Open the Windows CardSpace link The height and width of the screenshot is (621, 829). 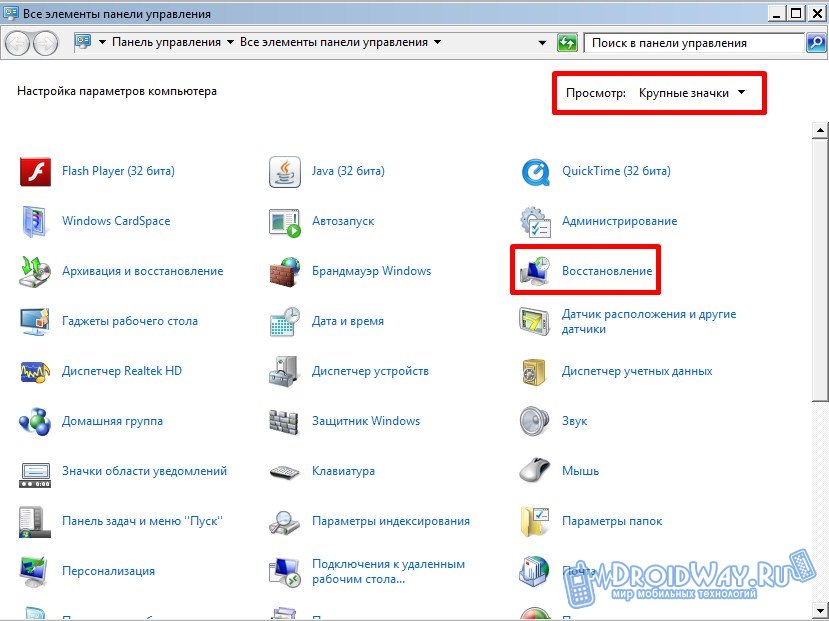pos(116,221)
